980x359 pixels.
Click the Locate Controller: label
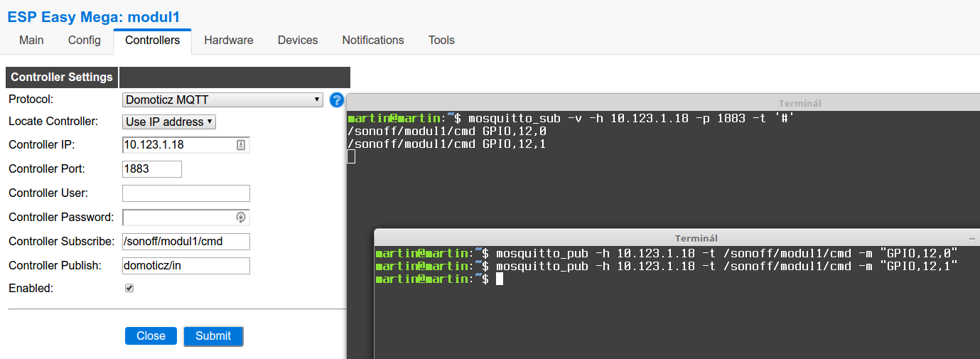pyautogui.click(x=53, y=122)
